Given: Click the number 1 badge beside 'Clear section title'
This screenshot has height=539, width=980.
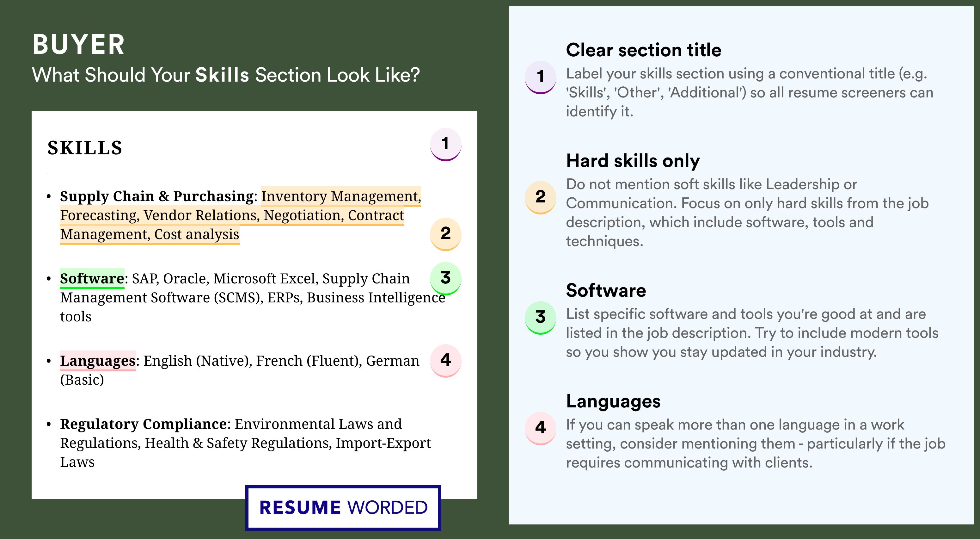Looking at the screenshot, I should [540, 77].
